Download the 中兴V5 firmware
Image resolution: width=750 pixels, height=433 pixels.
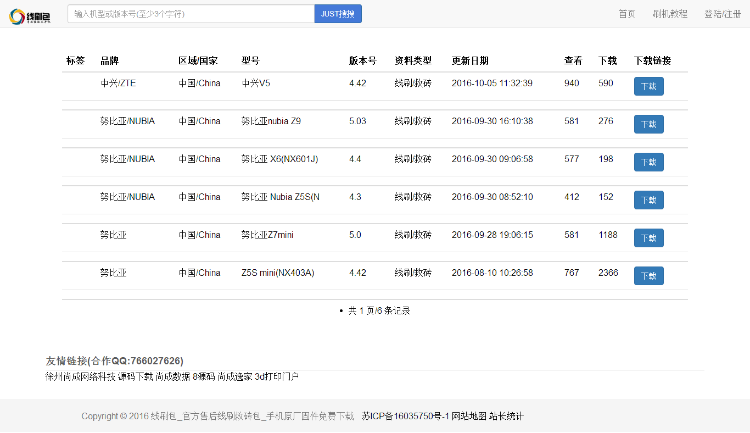point(649,87)
